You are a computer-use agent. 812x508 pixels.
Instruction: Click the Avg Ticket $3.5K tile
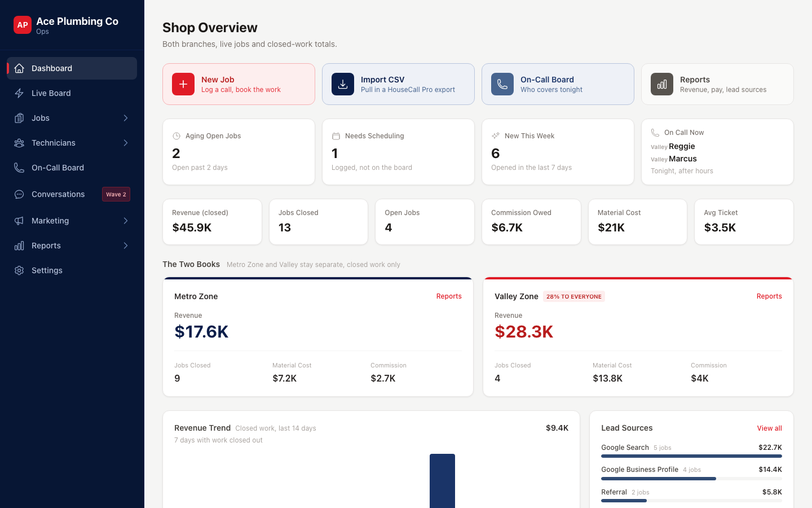pos(744,222)
